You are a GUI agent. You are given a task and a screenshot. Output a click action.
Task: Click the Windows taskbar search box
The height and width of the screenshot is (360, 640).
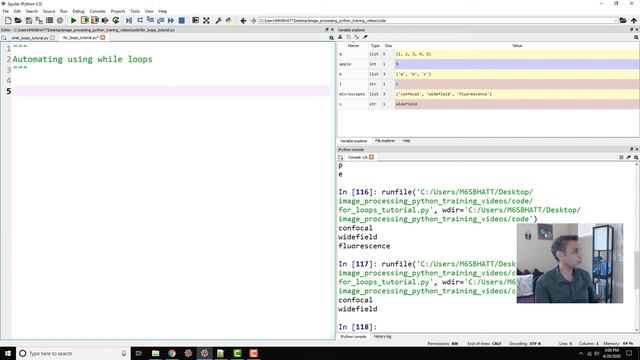(73, 353)
